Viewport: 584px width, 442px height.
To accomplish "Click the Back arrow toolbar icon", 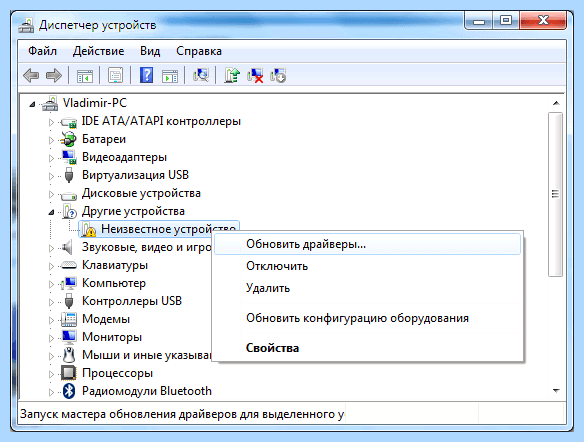I will coord(31,76).
